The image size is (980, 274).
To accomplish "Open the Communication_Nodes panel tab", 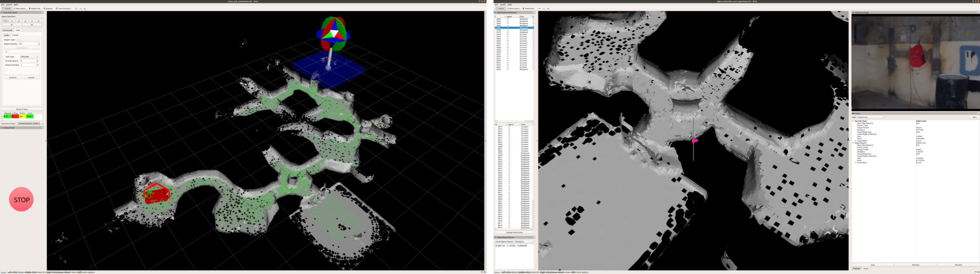I will tap(29, 123).
